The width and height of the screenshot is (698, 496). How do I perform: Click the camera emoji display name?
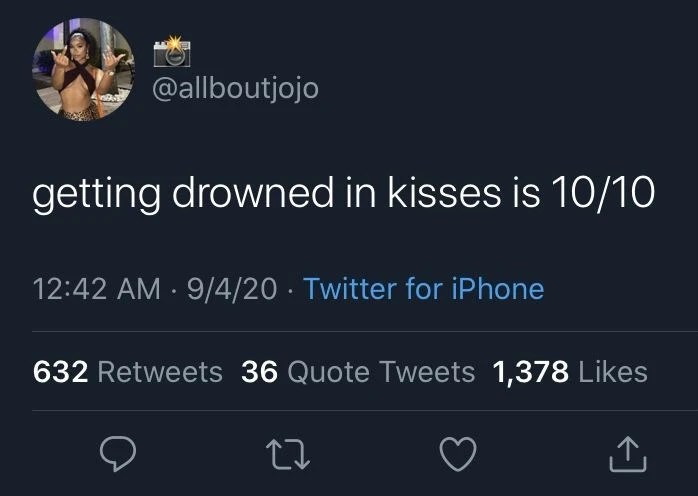point(171,53)
